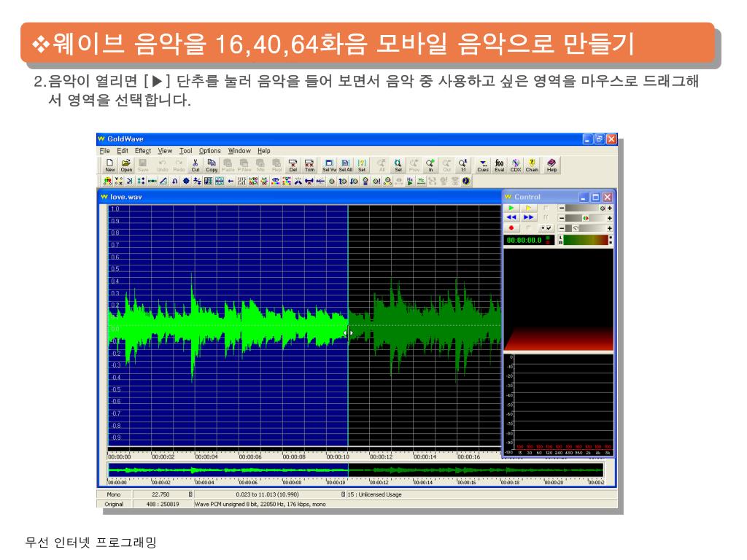Decrease volume with top minus button
This screenshot has height=560, width=747.
(x=562, y=208)
